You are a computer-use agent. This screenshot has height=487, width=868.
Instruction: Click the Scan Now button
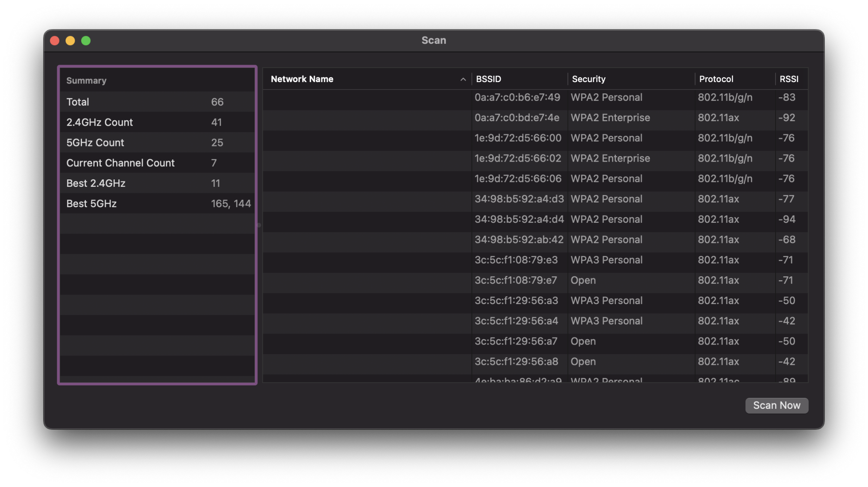776,405
